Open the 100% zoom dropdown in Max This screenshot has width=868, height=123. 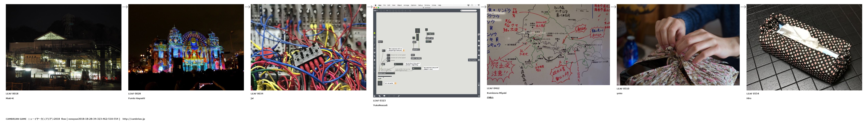click(375, 10)
